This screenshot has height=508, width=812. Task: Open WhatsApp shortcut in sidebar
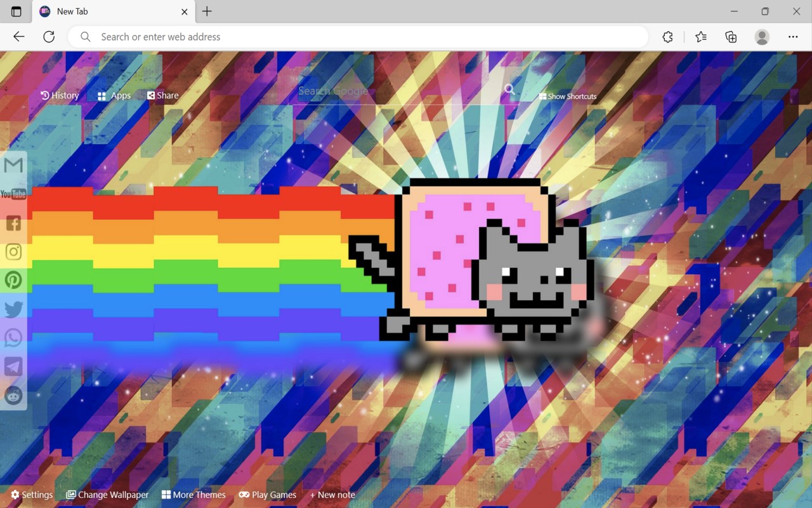pyautogui.click(x=13, y=338)
